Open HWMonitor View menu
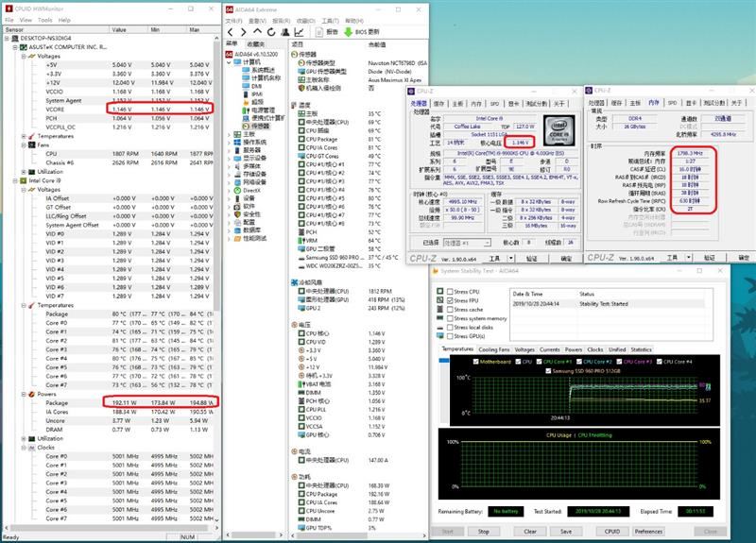The image size is (756, 543). [x=26, y=20]
